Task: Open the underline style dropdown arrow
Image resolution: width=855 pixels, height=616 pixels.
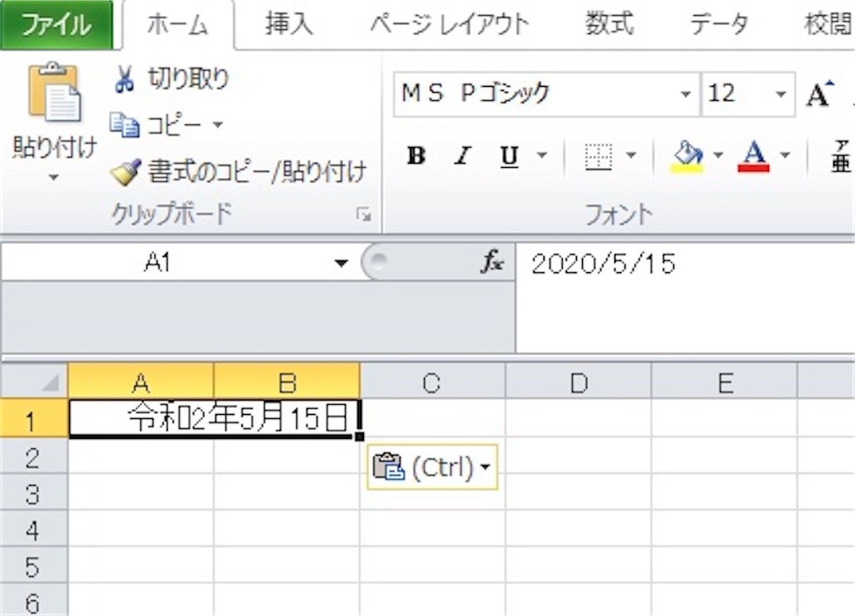Action: [x=542, y=156]
